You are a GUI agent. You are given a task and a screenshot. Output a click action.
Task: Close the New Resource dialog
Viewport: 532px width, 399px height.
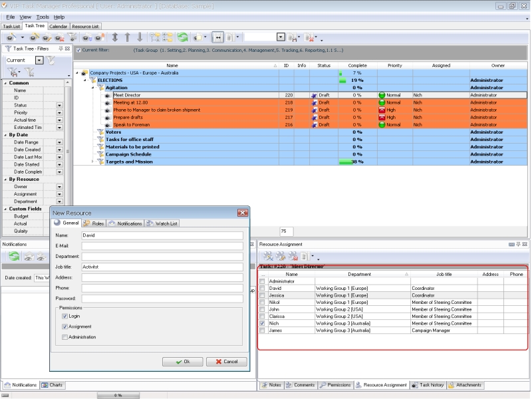coord(243,213)
